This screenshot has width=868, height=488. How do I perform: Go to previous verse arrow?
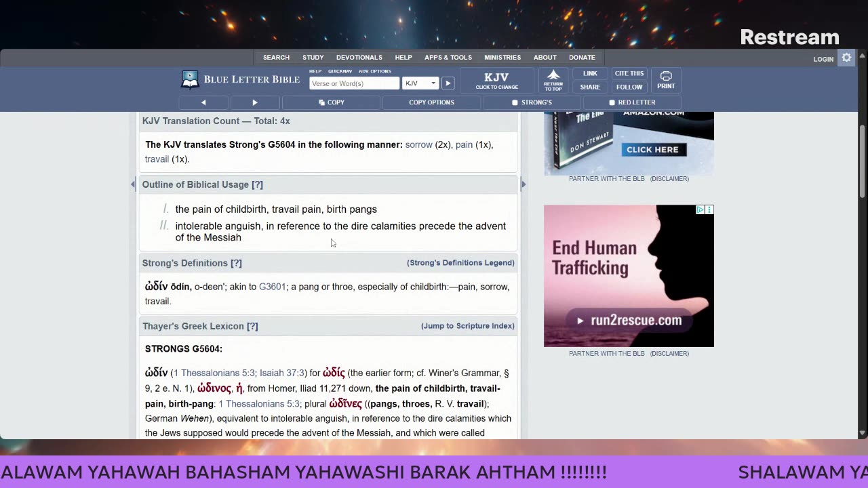tap(203, 102)
